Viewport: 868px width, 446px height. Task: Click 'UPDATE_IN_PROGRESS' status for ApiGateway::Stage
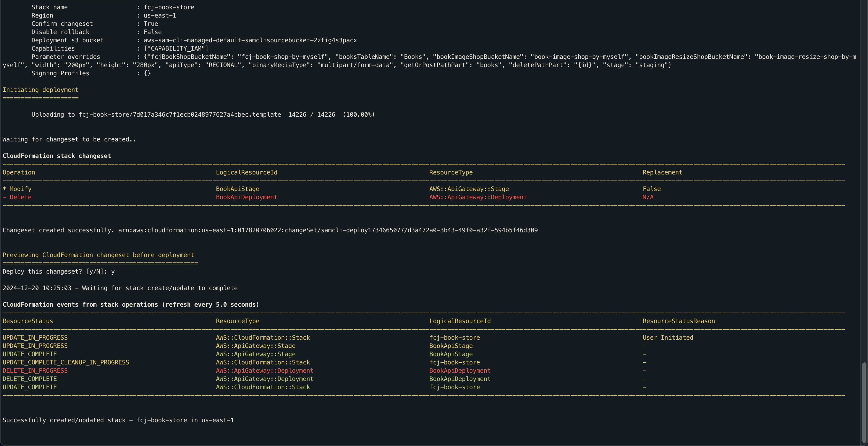pyautogui.click(x=35, y=346)
